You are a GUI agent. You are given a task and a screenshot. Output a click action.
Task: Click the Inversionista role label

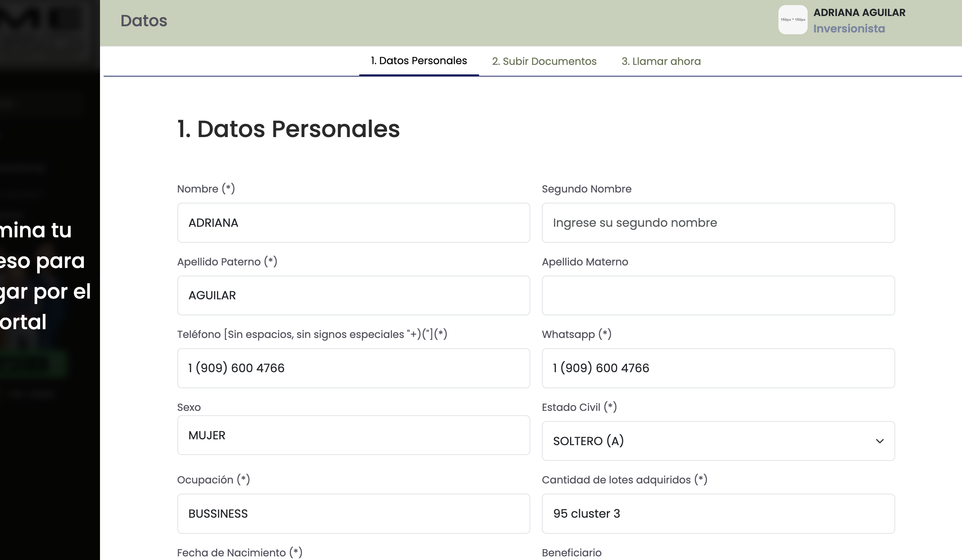(x=849, y=28)
